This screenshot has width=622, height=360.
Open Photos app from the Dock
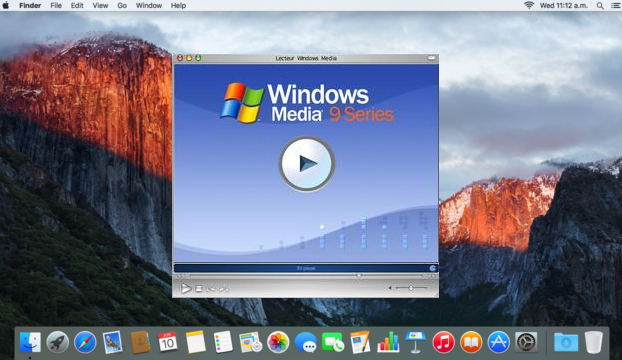click(x=278, y=342)
